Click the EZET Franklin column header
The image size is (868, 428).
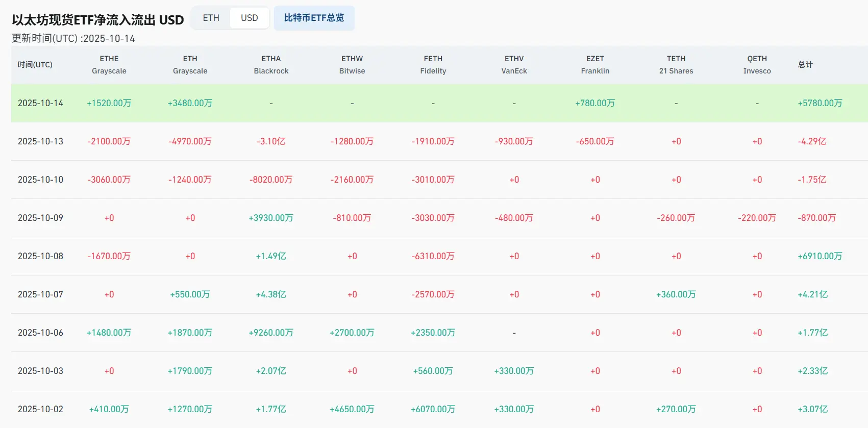click(595, 65)
